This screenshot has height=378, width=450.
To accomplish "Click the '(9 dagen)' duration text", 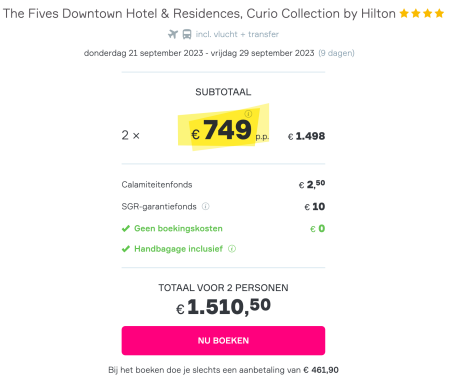I will (336, 53).
